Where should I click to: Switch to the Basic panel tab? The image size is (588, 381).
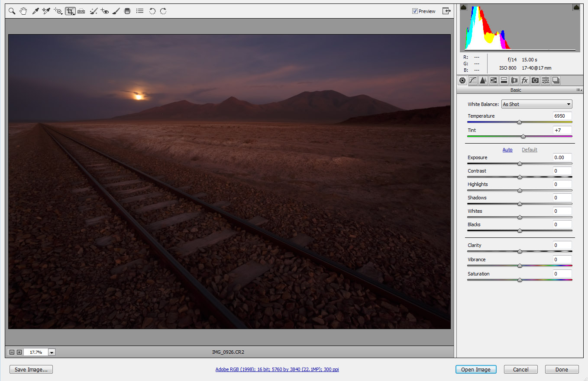462,80
